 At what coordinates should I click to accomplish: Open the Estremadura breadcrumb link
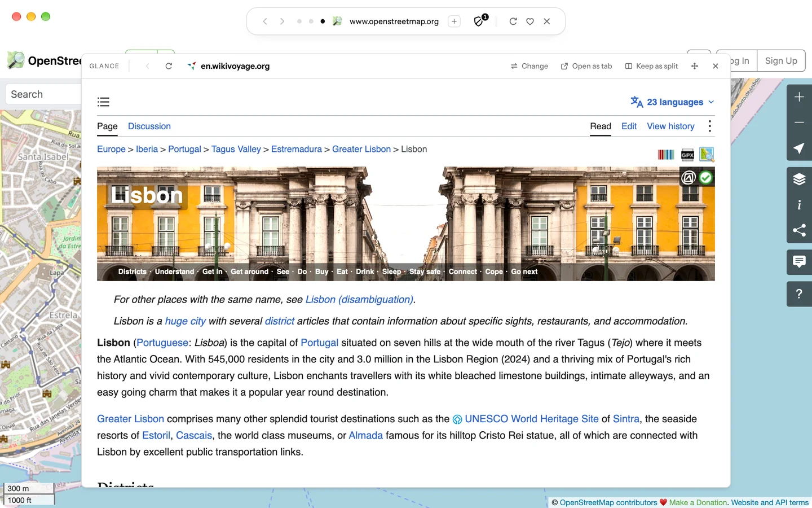297,149
